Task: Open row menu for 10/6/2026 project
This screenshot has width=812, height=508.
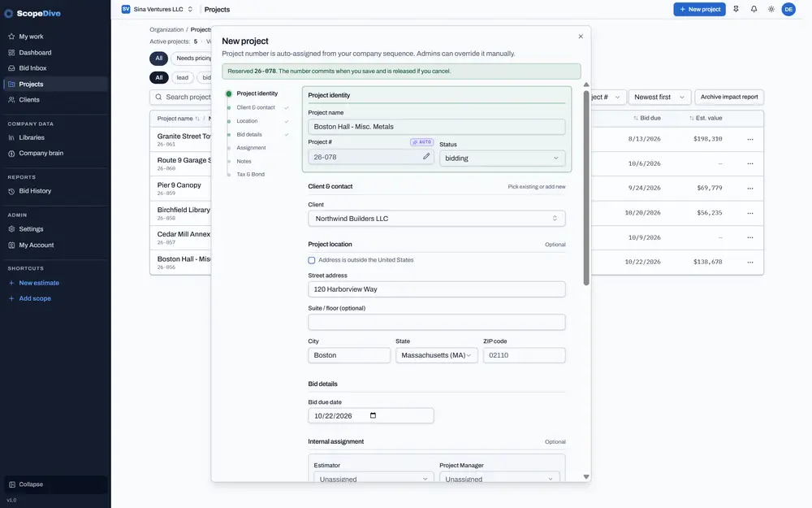Action: [749, 163]
